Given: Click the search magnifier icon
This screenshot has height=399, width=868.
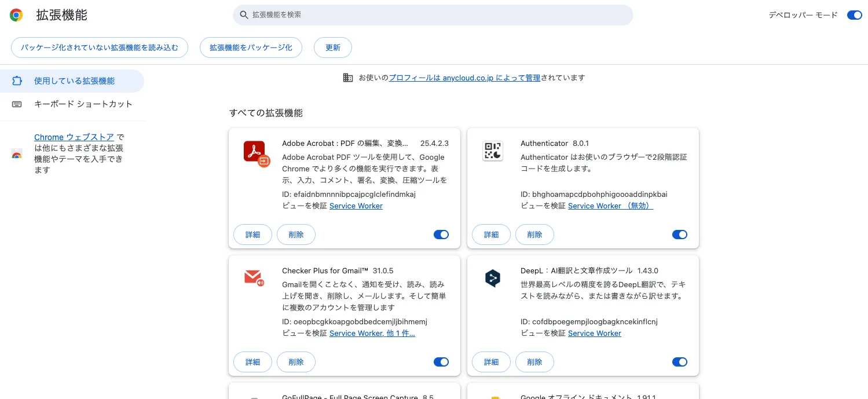Looking at the screenshot, I should 244,14.
